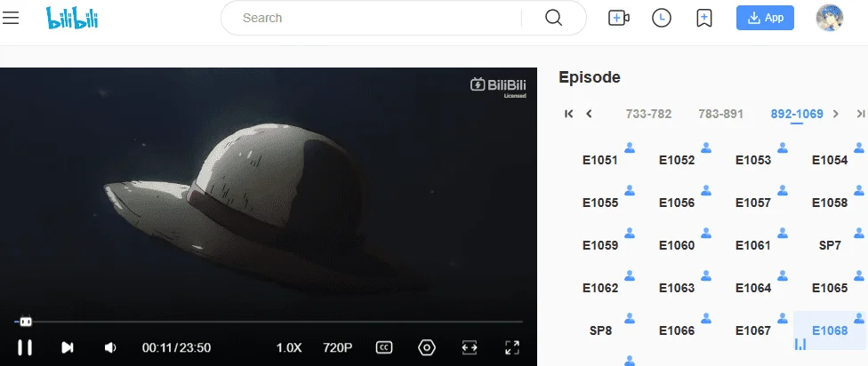Open the favorites bookmark icon

pos(703,18)
